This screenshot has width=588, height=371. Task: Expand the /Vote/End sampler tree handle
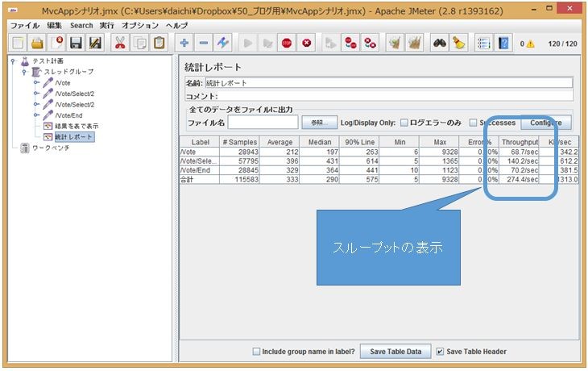[36, 115]
